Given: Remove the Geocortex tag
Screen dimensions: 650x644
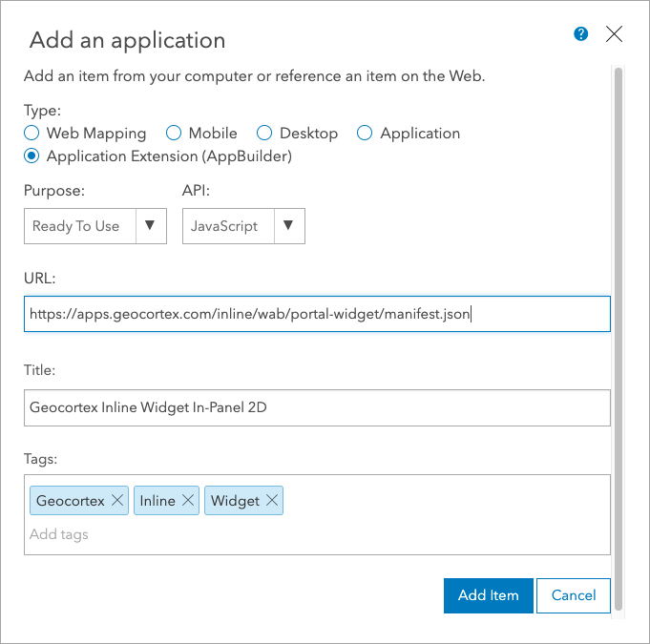Looking at the screenshot, I should (x=117, y=500).
